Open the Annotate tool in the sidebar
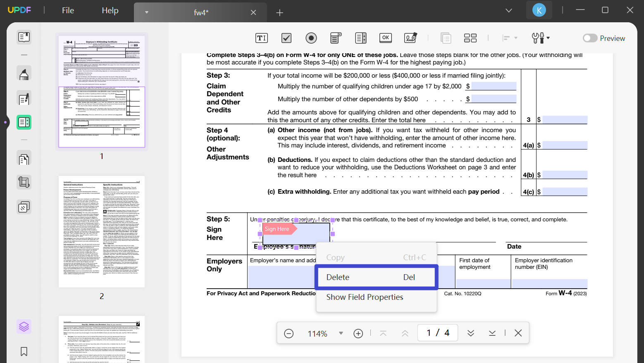This screenshot has width=644, height=363. [24, 73]
